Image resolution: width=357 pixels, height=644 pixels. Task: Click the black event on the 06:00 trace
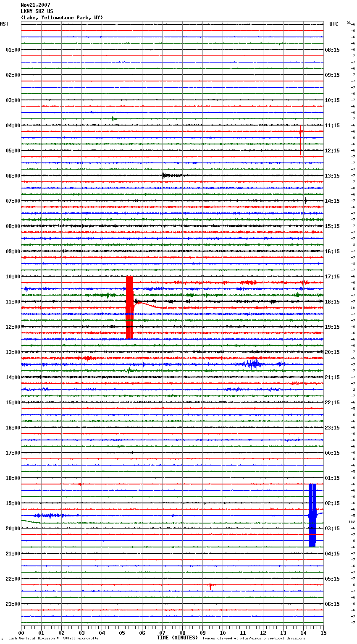[x=171, y=175]
